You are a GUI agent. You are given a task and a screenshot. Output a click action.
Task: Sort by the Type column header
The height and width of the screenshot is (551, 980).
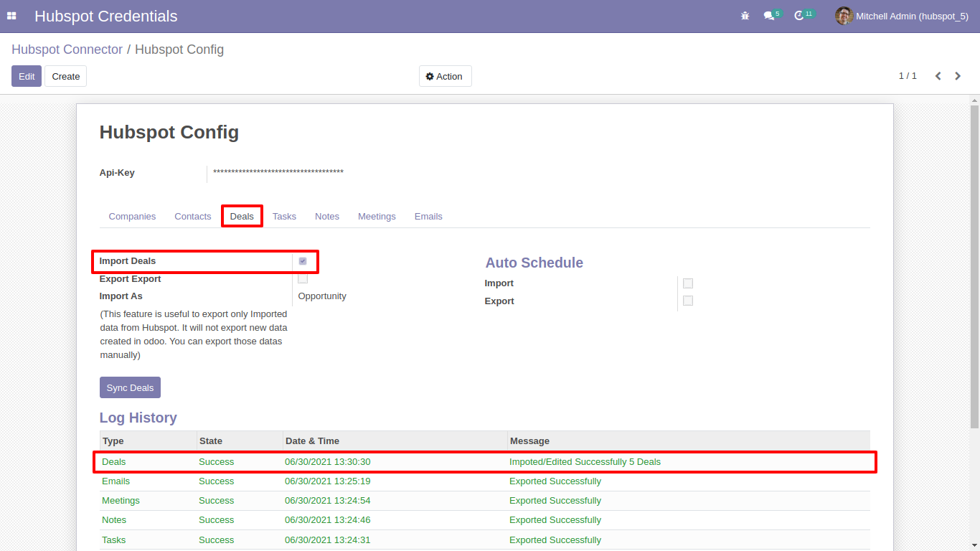click(x=148, y=441)
